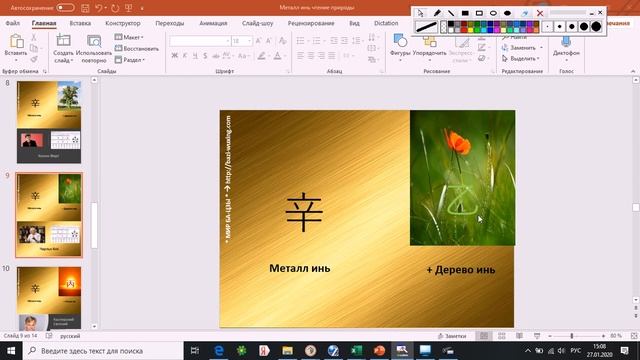Select the medium dot brush size

pos(572,27)
